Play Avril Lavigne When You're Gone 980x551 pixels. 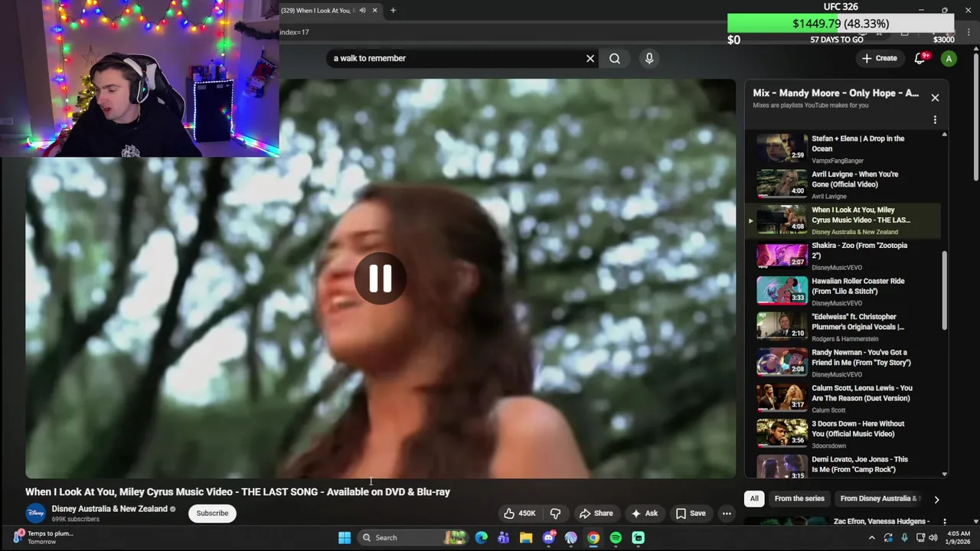tap(842, 184)
